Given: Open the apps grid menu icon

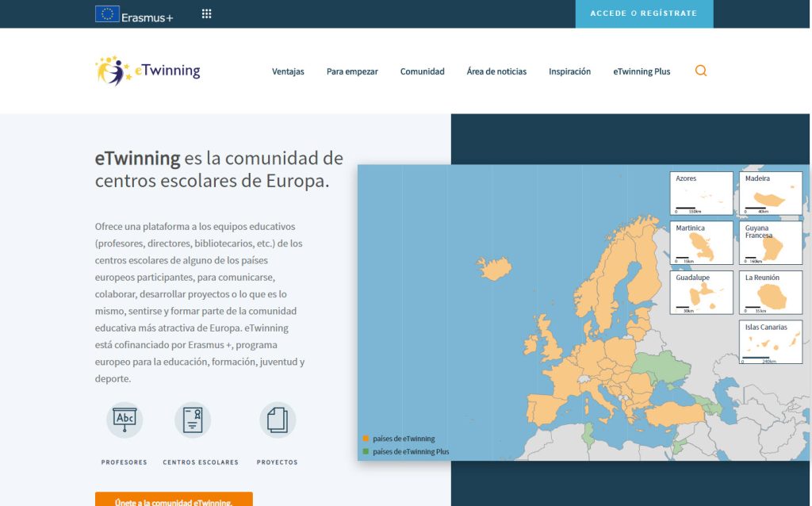Looking at the screenshot, I should tap(207, 14).
